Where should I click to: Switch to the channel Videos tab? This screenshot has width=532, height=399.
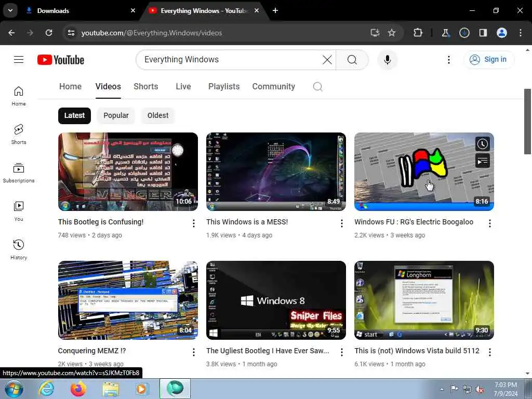pyautogui.click(x=108, y=87)
